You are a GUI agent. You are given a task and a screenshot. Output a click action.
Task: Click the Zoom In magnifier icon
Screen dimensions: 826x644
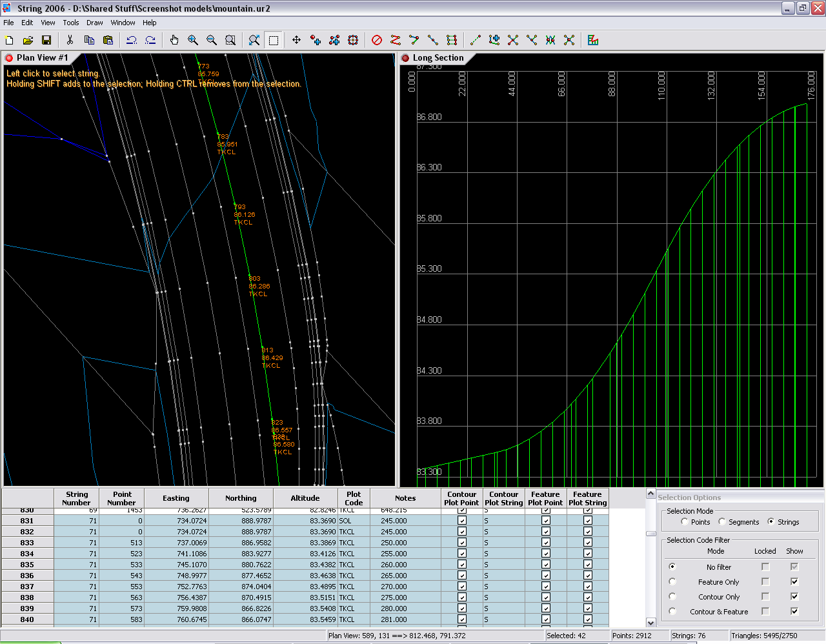192,40
